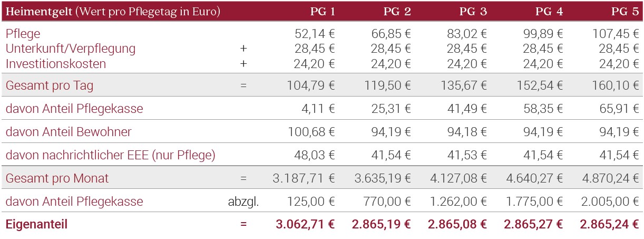Select the PG 3 column header
Image resolution: width=644 pixels, height=239 pixels.
click(x=475, y=12)
